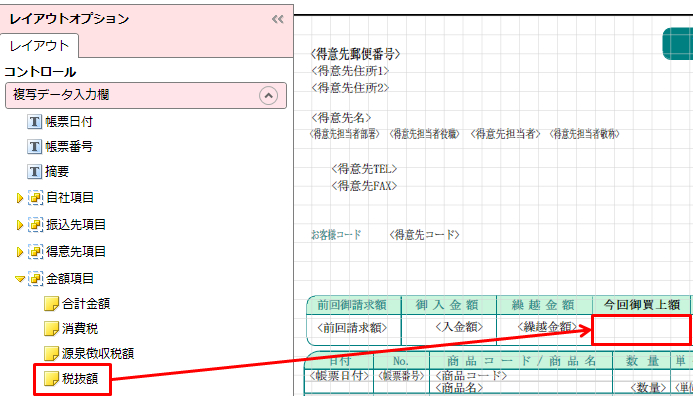The width and height of the screenshot is (693, 396).
Task: Select the 消費税 note icon
Action: pyautogui.click(x=51, y=329)
